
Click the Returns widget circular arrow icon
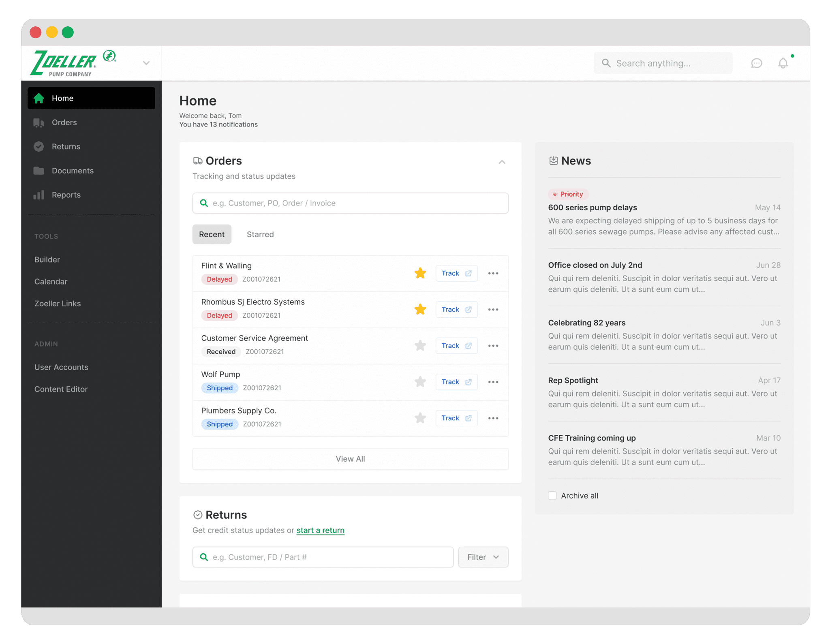click(197, 515)
